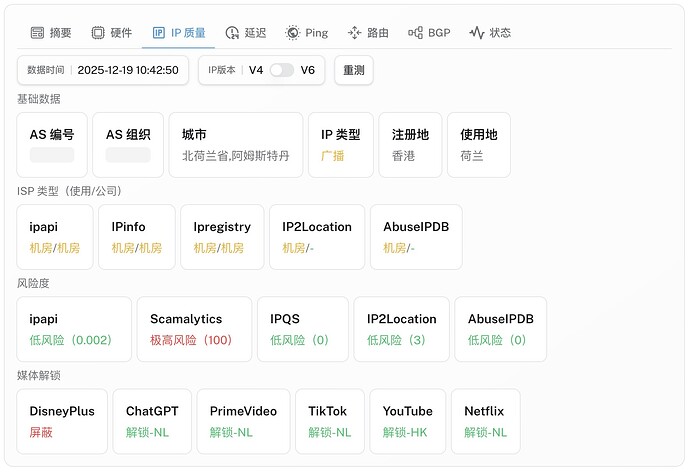Toggle the IP version V4/V6 switch

pos(282,70)
